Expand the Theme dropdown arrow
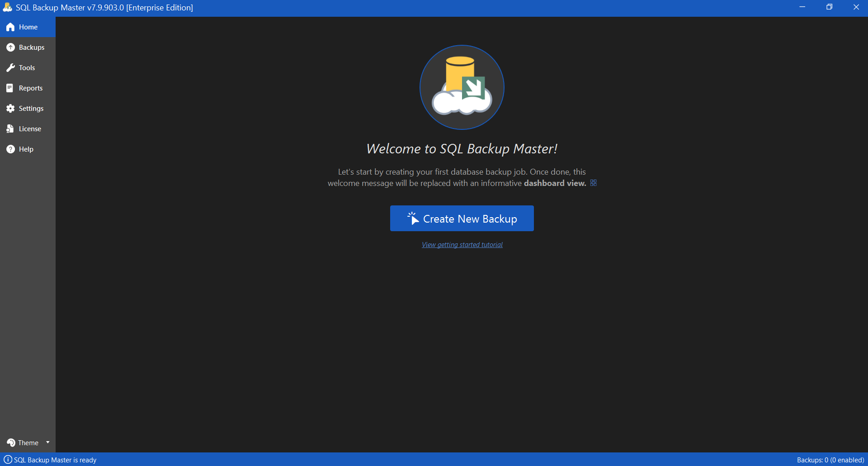The width and height of the screenshot is (868, 466). coord(47,442)
